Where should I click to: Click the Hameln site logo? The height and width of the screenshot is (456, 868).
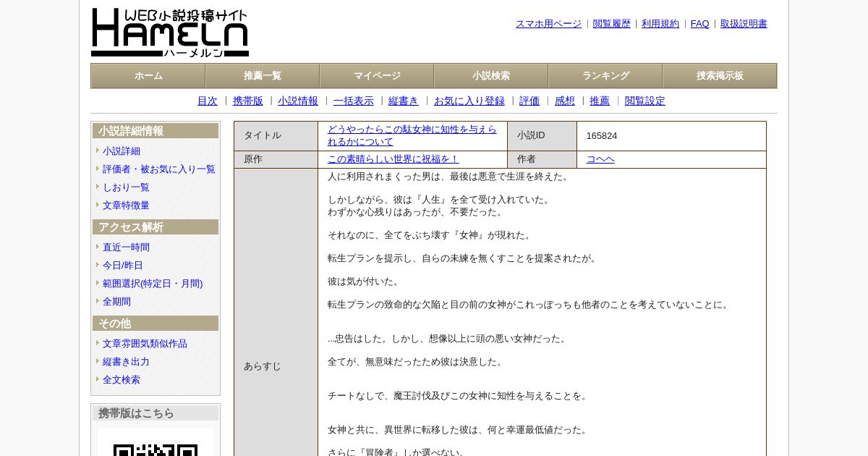pos(170,33)
